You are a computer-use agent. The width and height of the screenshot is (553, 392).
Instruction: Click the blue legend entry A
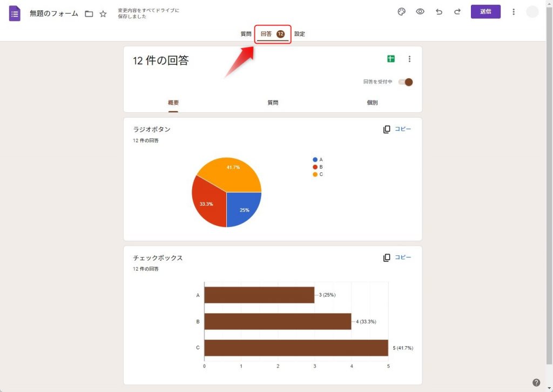[x=318, y=160]
